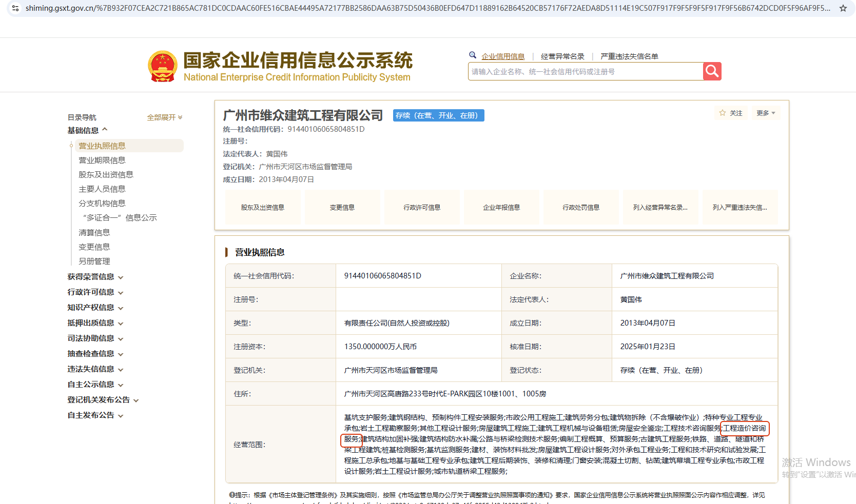Click the 营业执照信息 section heading

tap(260, 252)
